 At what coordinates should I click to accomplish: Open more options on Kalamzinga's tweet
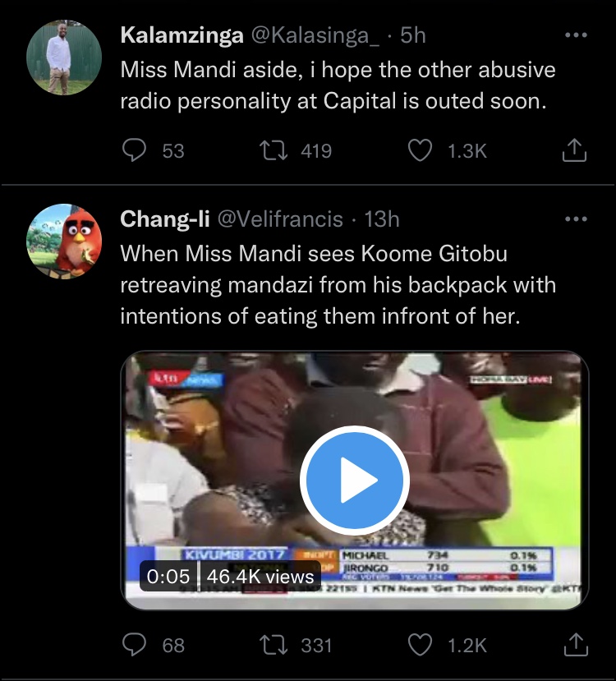pyautogui.click(x=576, y=35)
